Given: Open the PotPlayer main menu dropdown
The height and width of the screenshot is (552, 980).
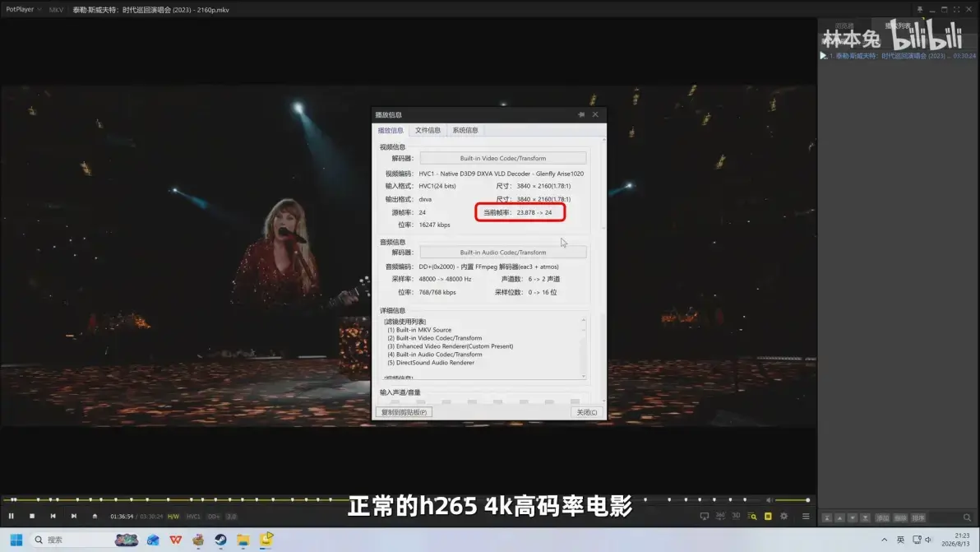Looking at the screenshot, I should click(23, 9).
